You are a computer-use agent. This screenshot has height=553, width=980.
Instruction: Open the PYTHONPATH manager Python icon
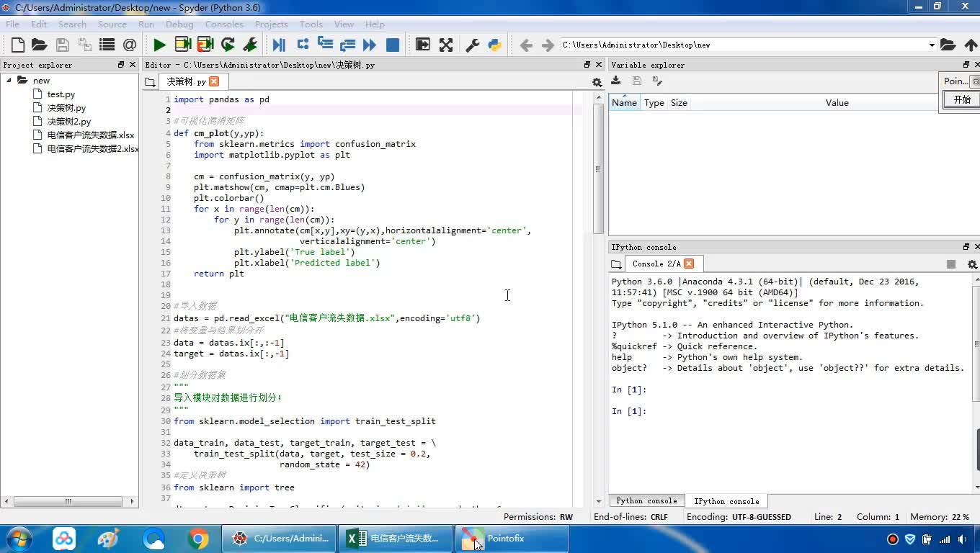tap(494, 45)
